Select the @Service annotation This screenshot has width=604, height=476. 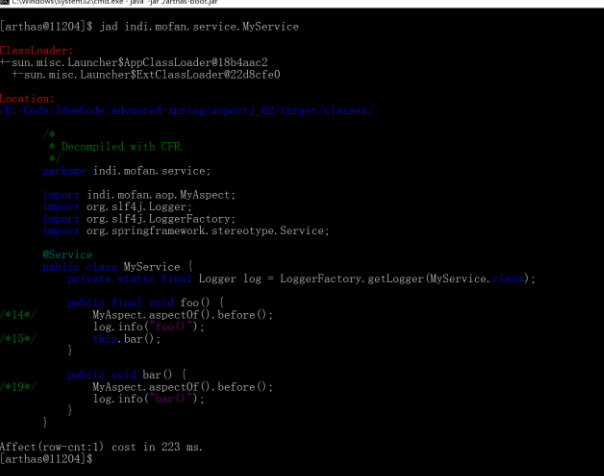67,255
